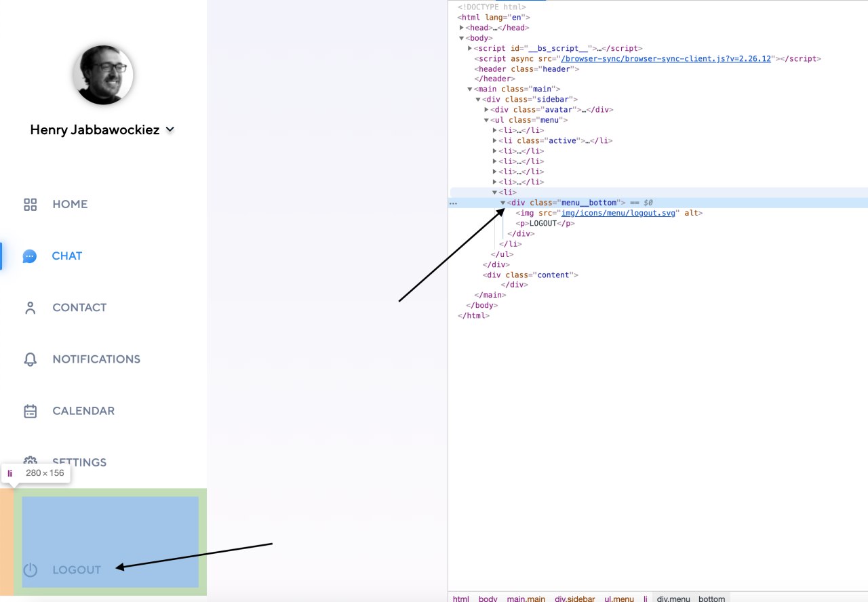The image size is (868, 602).
Task: Click the Logout power icon
Action: pos(30,570)
